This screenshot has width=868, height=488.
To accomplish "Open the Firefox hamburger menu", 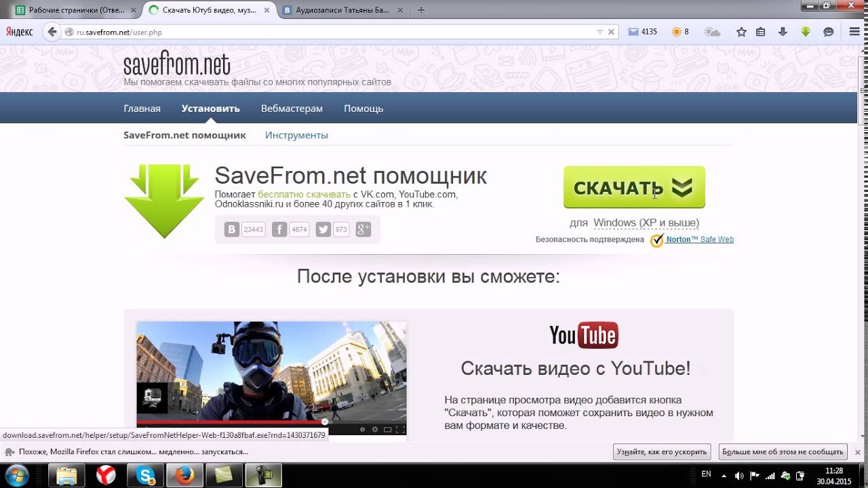I will pos(854,32).
